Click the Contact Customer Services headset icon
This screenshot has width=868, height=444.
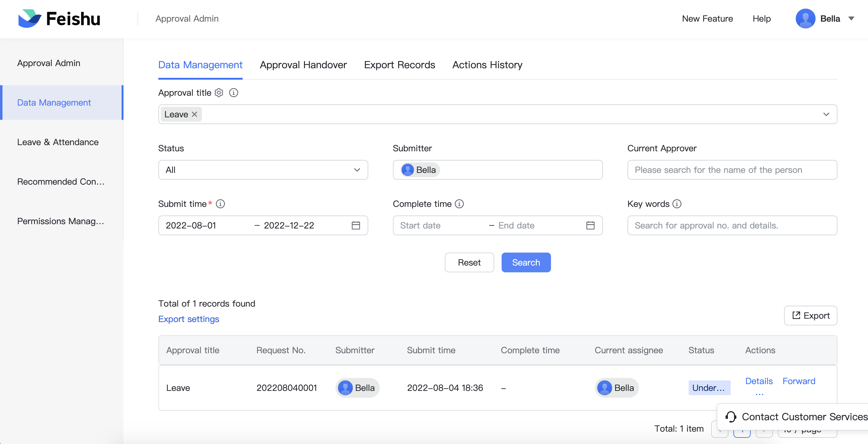(731, 417)
